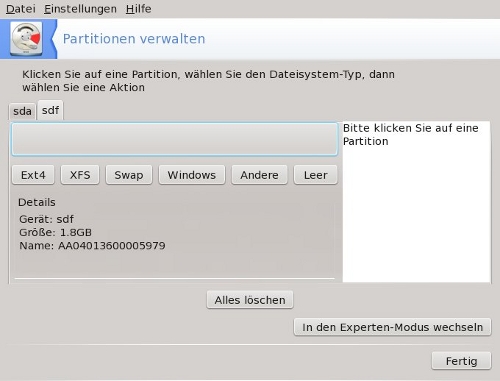Choose the Leer filesystem type button
Viewport: 500px width, 381px height.
316,175
